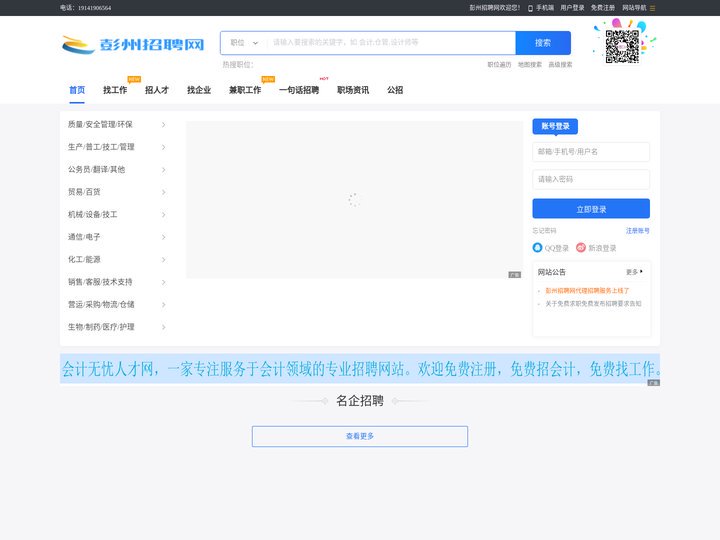
Task: Click the QQ登录 icon
Action: pos(537,248)
